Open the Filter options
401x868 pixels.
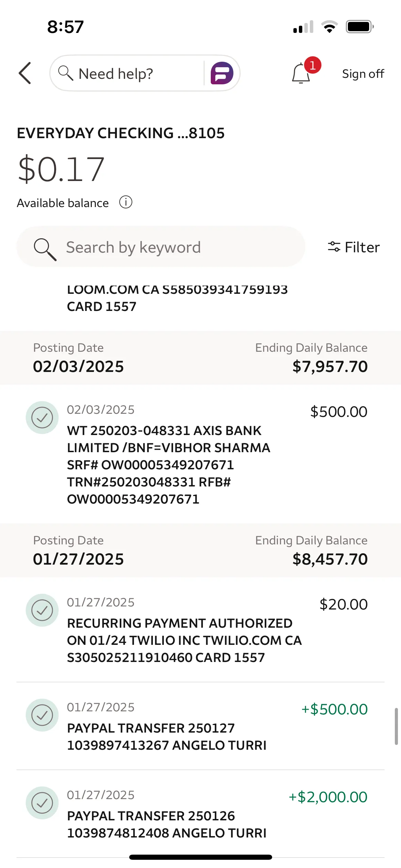(354, 247)
